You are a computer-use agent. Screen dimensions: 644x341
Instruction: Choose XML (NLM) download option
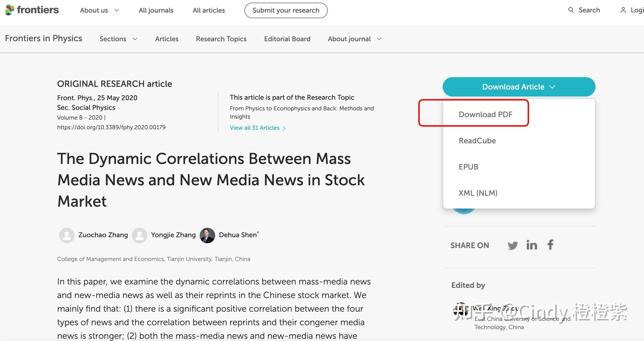pos(478,193)
